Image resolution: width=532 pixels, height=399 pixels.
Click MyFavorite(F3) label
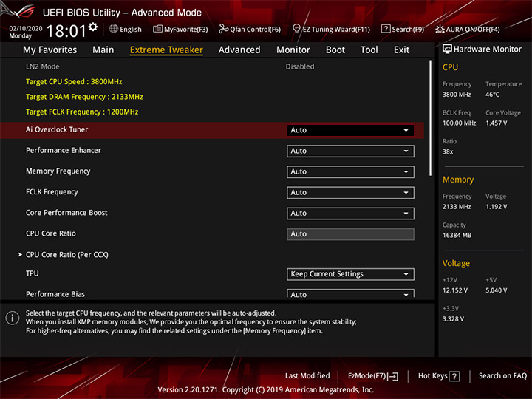click(x=186, y=29)
